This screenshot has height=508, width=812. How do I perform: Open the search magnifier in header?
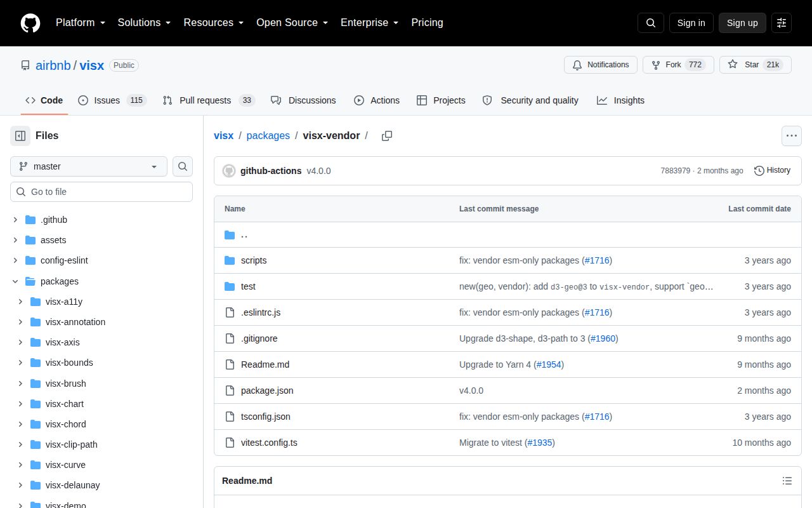651,23
